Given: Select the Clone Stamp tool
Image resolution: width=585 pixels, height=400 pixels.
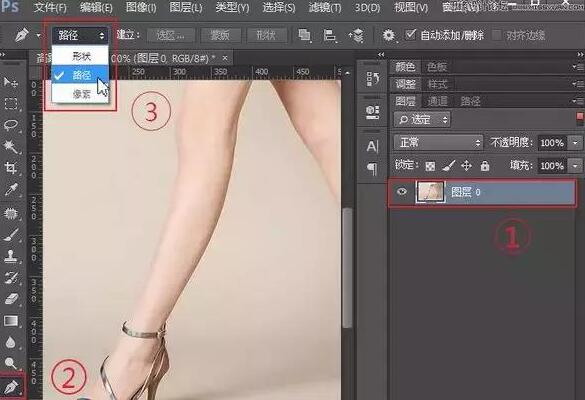Looking at the screenshot, I should tap(11, 256).
